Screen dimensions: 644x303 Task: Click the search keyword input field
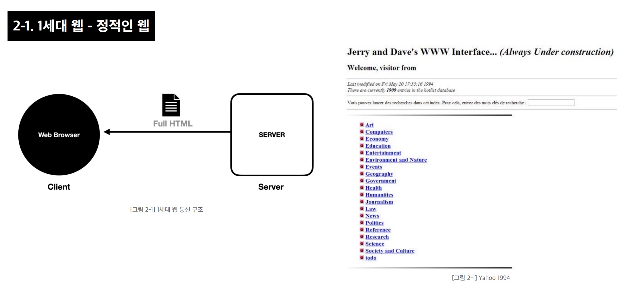551,103
